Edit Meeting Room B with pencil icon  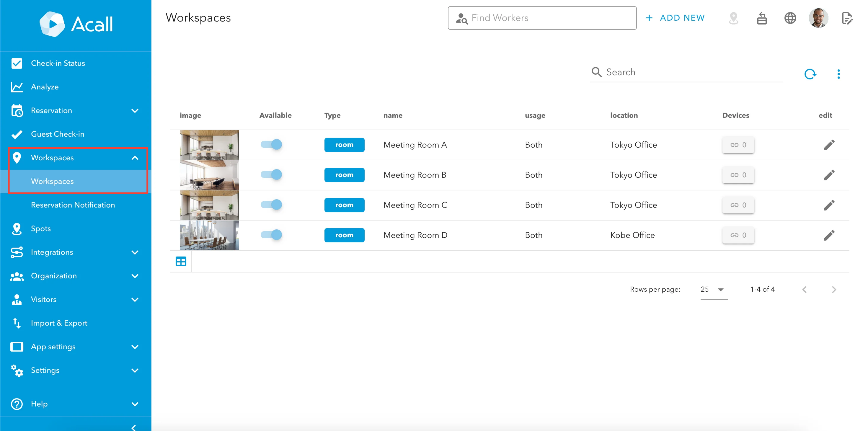829,175
